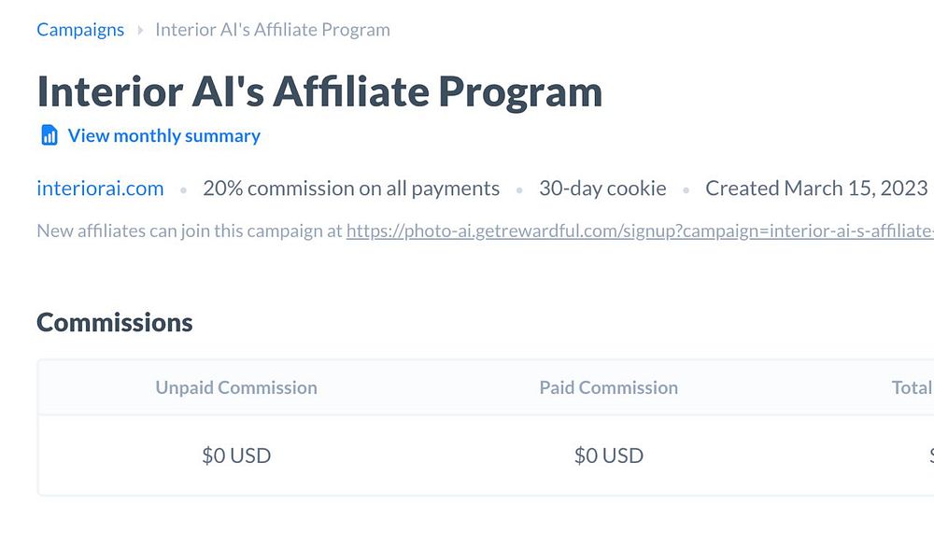The height and width of the screenshot is (560, 934).
Task: Click the dot separator before Created date
Action: (x=686, y=189)
